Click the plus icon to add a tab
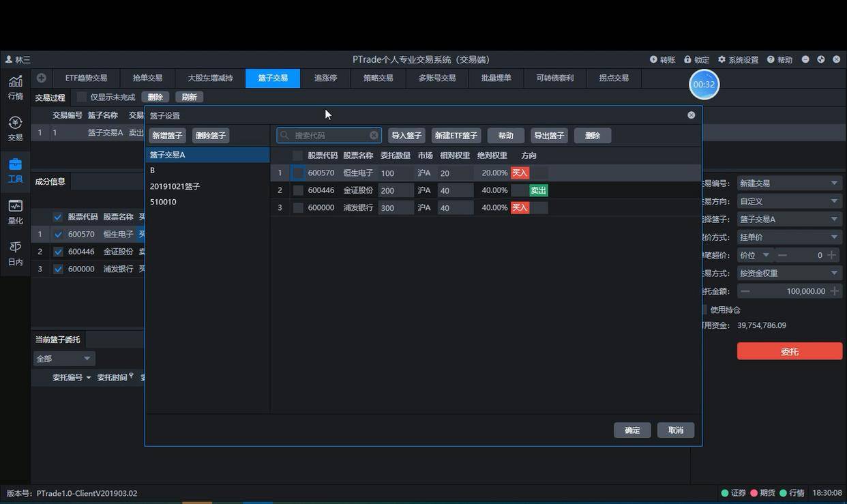The width and height of the screenshot is (847, 504). 41,78
